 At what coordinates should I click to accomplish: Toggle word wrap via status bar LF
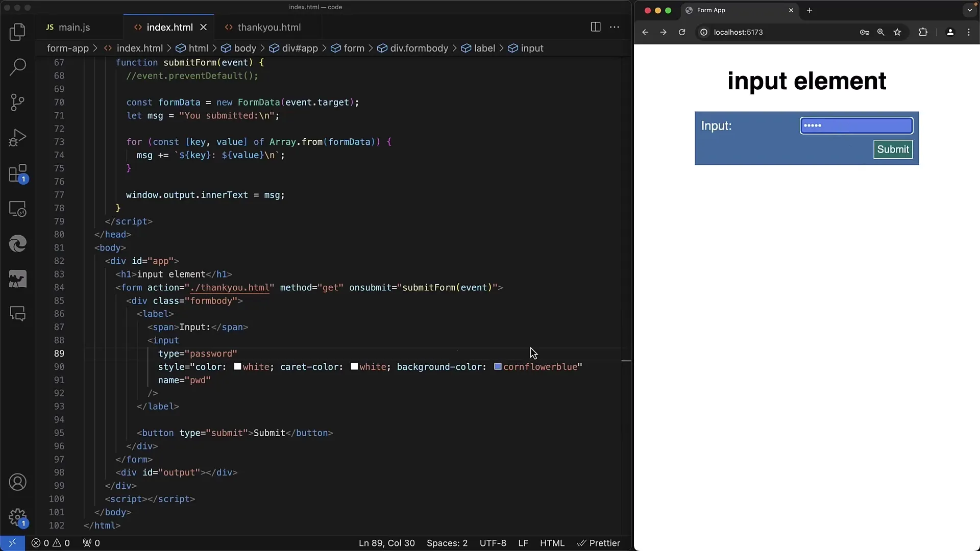[524, 543]
